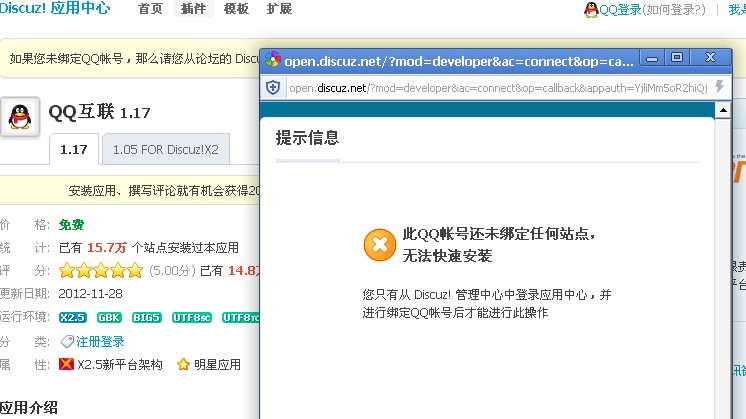The width and height of the screenshot is (746, 419).
Task: Click the 免费 price text
Action: coord(71,224)
